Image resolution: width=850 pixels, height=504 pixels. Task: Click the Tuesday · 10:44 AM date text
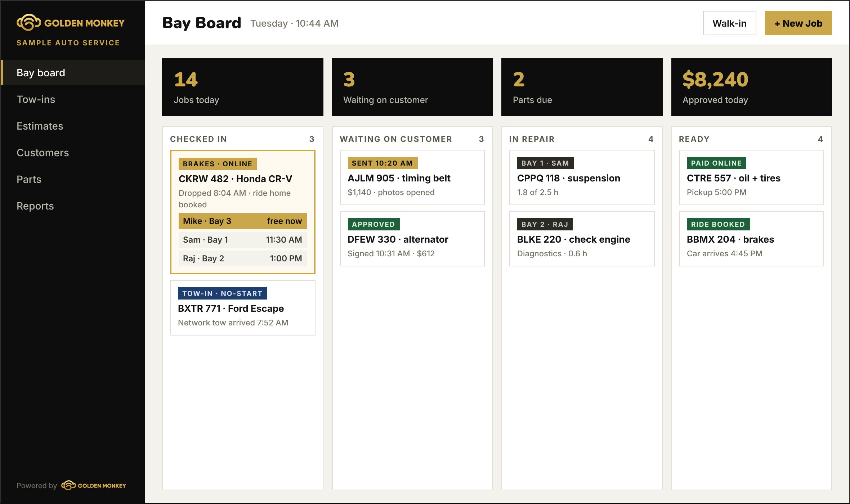tap(294, 23)
